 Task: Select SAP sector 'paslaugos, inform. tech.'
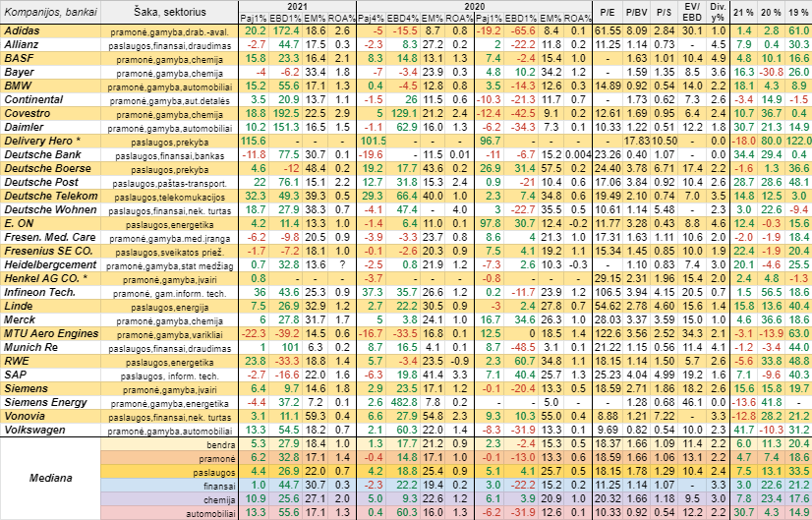click(x=170, y=375)
